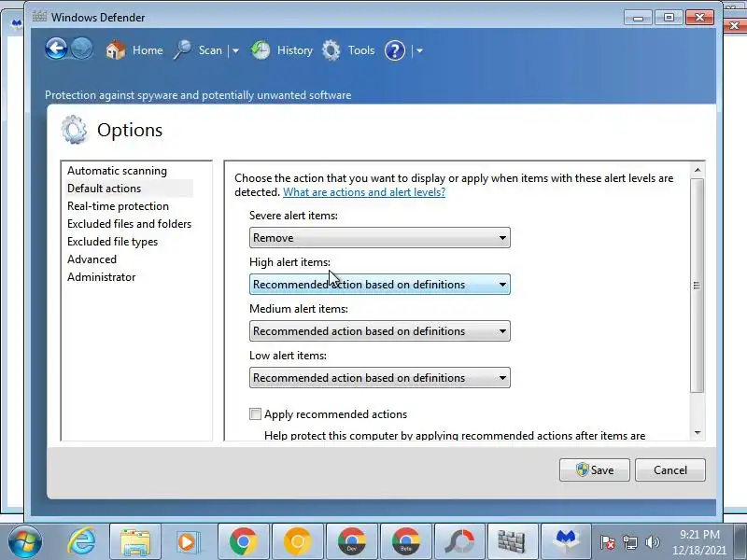This screenshot has height=560, width=747.
Task: Click the Cancel button
Action: 669,470
